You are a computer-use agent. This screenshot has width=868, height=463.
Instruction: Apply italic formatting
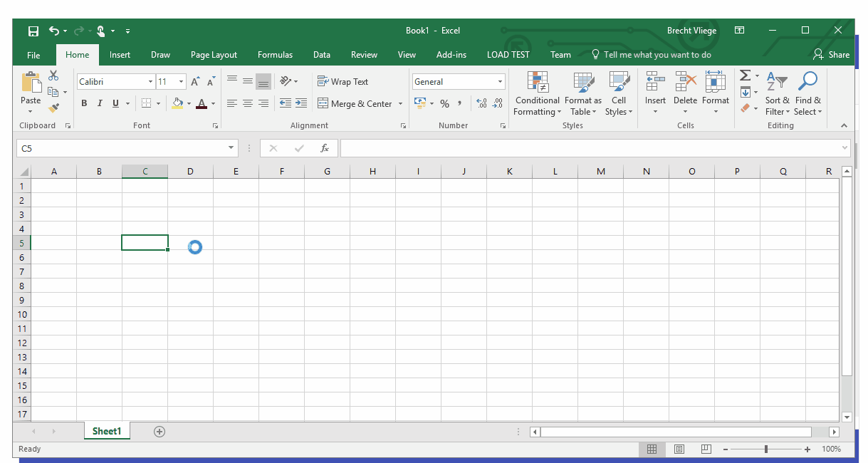point(100,103)
